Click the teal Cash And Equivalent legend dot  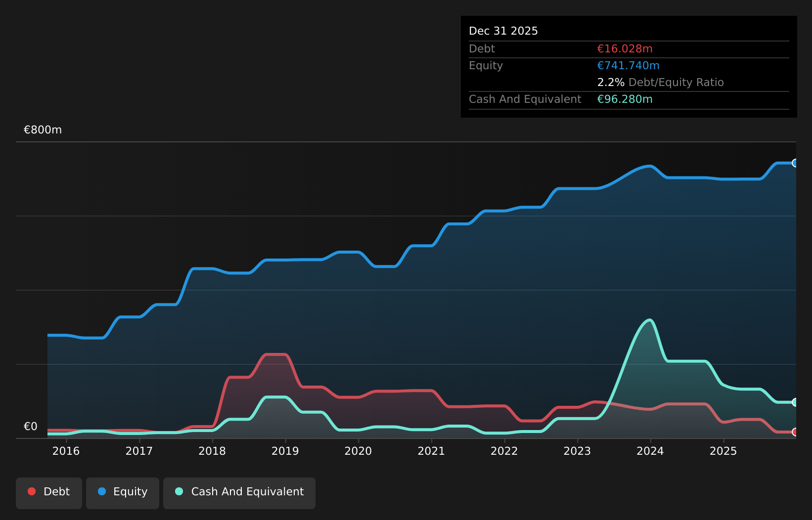[179, 491]
